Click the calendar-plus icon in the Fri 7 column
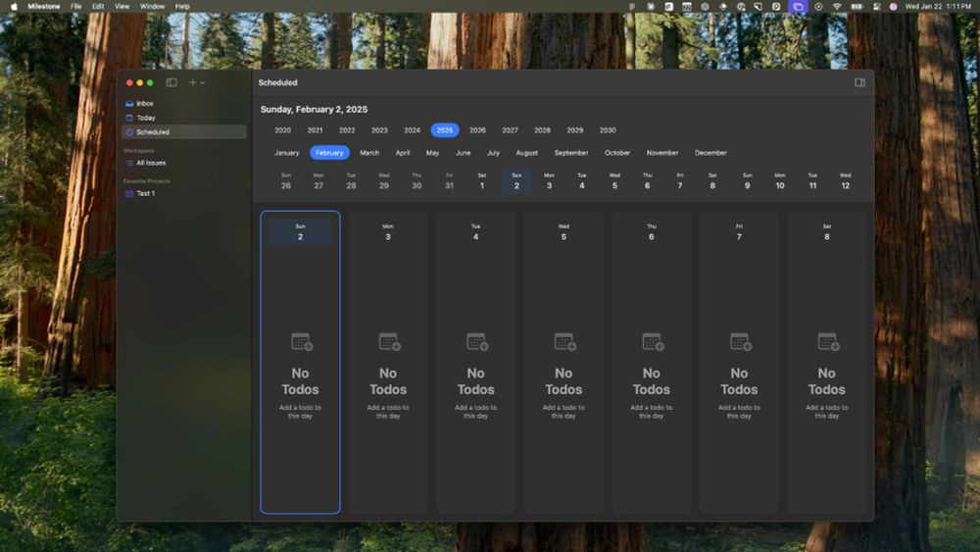The height and width of the screenshot is (552, 980). (741, 342)
